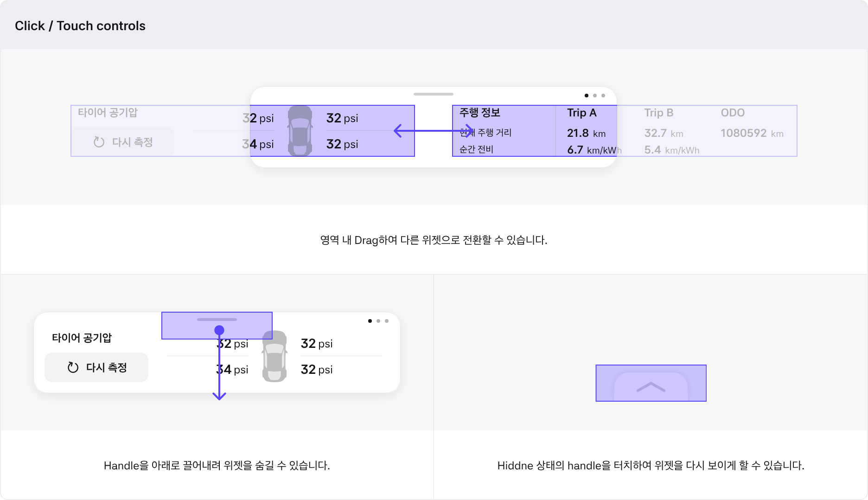The image size is (868, 500).
Task: Tap the upward chevron icon on the hidden handle
Action: [651, 386]
